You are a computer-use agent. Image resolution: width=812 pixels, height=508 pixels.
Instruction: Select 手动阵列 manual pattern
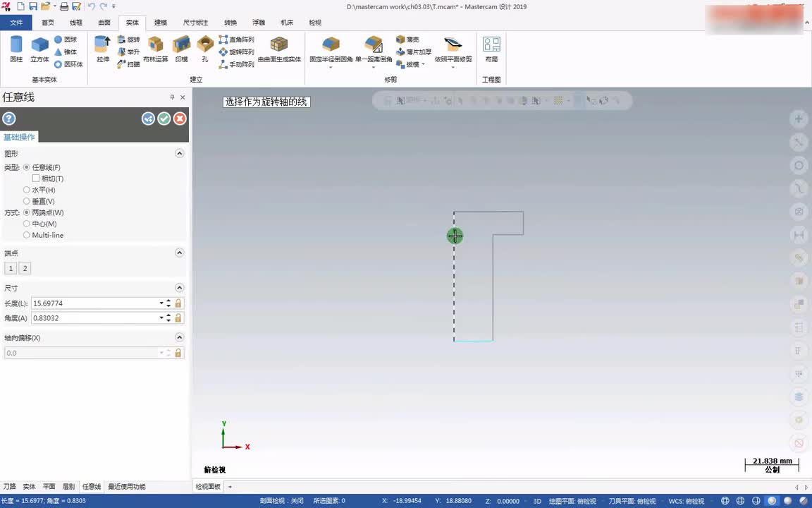pyautogui.click(x=236, y=64)
